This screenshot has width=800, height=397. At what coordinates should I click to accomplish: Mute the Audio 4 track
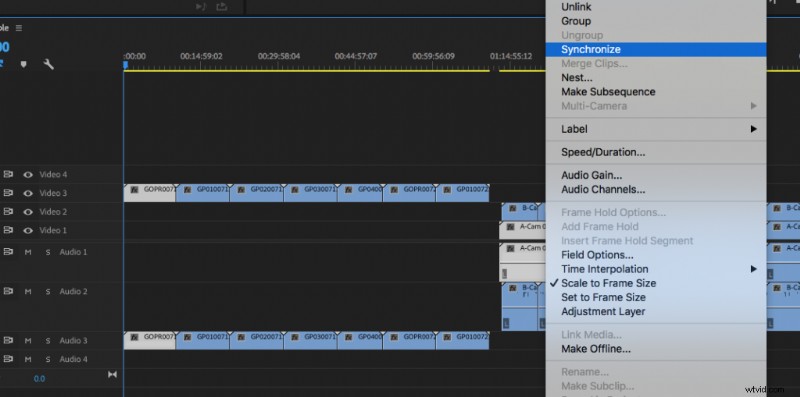pos(28,359)
